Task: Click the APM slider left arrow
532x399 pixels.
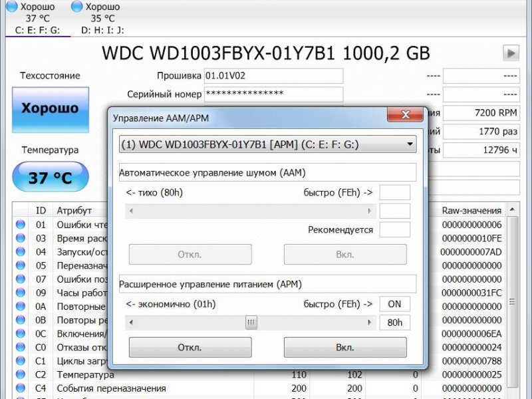Action: (131, 323)
